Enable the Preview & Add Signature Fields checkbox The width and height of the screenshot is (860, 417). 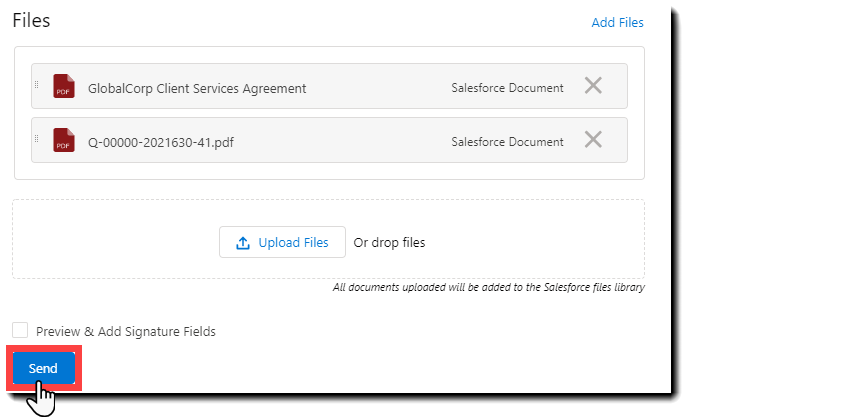click(20, 330)
